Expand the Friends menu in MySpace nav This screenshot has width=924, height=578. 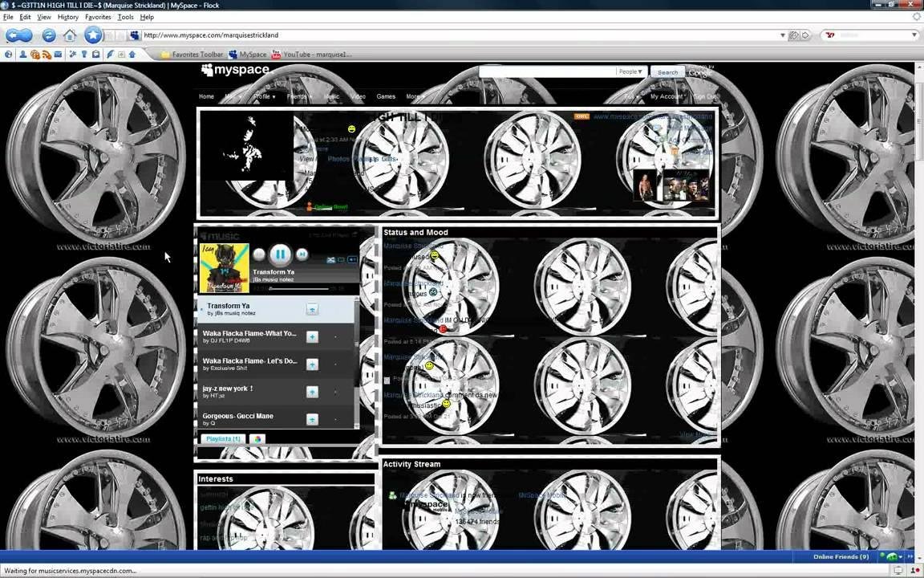point(299,96)
